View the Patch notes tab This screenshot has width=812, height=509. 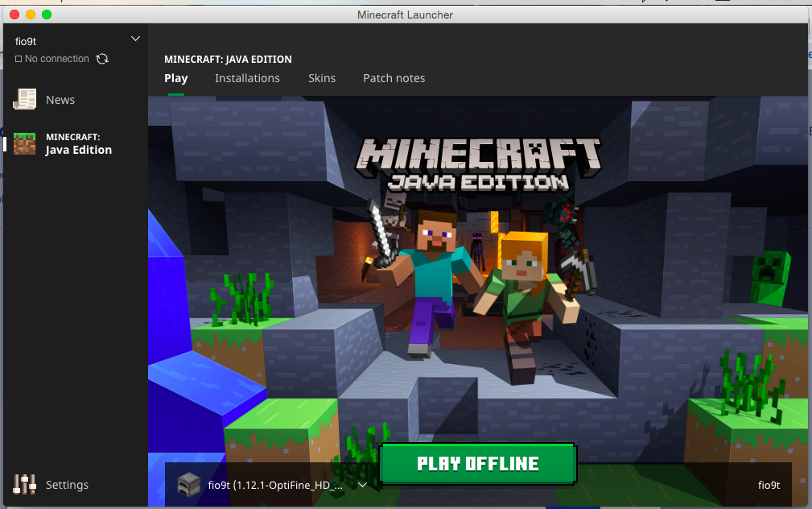pyautogui.click(x=394, y=78)
